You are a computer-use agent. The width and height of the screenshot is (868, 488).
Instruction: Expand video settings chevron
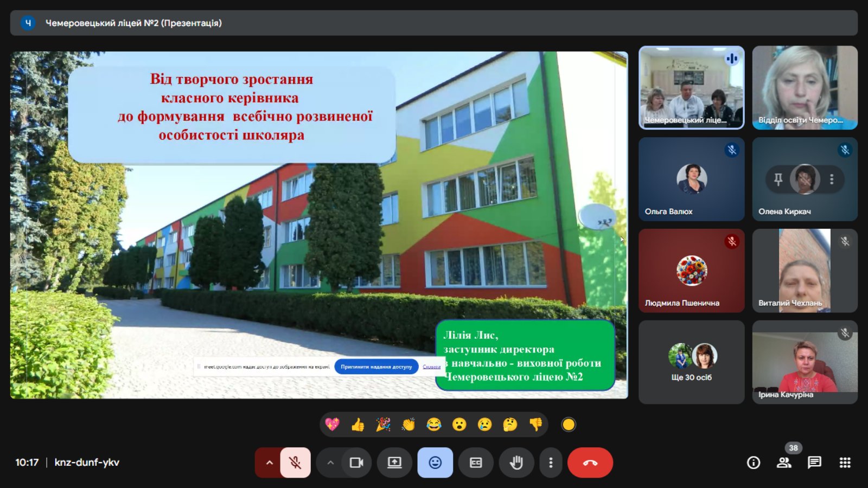pos(330,463)
